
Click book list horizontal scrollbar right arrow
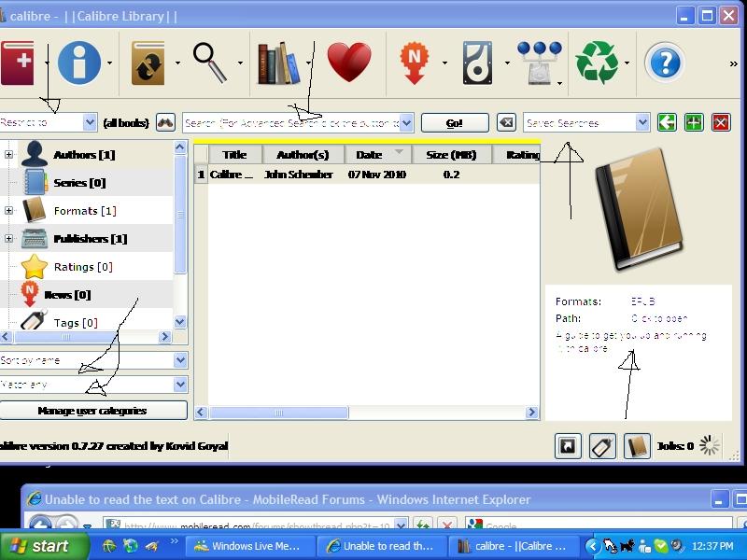tap(531, 413)
